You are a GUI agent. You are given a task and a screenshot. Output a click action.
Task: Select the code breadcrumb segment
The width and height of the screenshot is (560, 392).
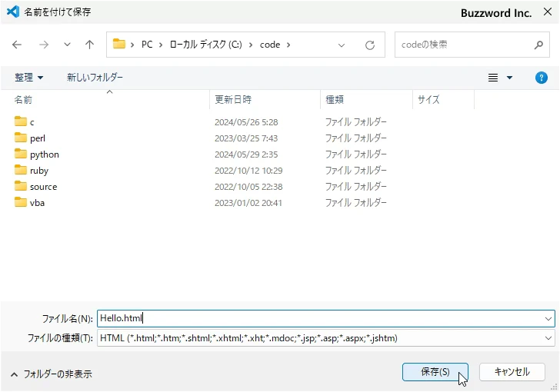(x=270, y=45)
